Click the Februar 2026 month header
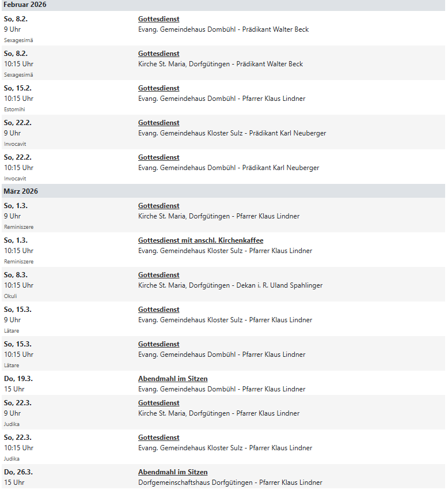 pos(25,5)
